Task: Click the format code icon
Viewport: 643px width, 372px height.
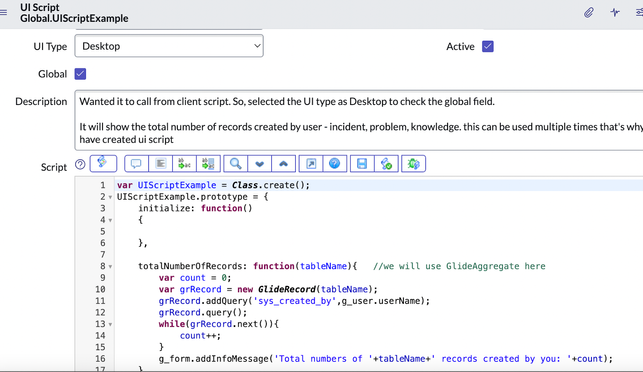Action: tap(160, 164)
